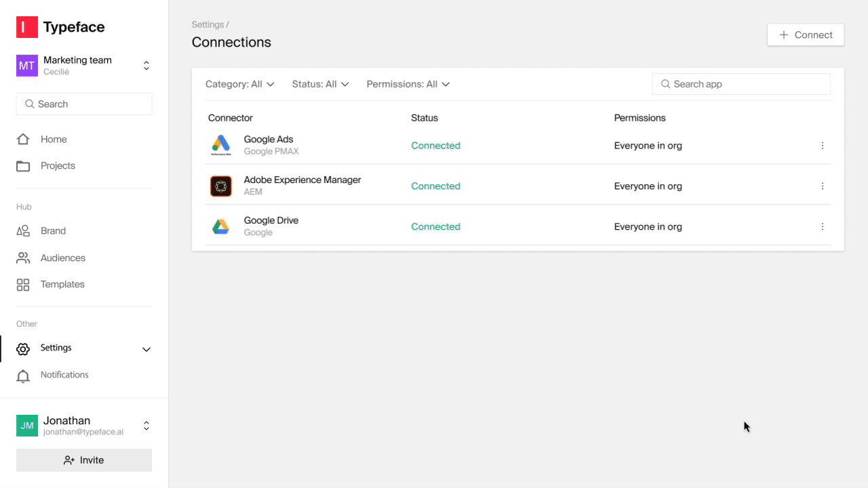This screenshot has width=868, height=488.
Task: Click the Audiences people icon
Action: 23,258
